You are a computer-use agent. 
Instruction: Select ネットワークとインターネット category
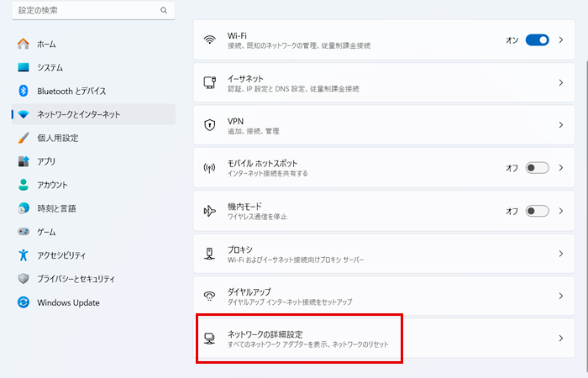[93, 114]
